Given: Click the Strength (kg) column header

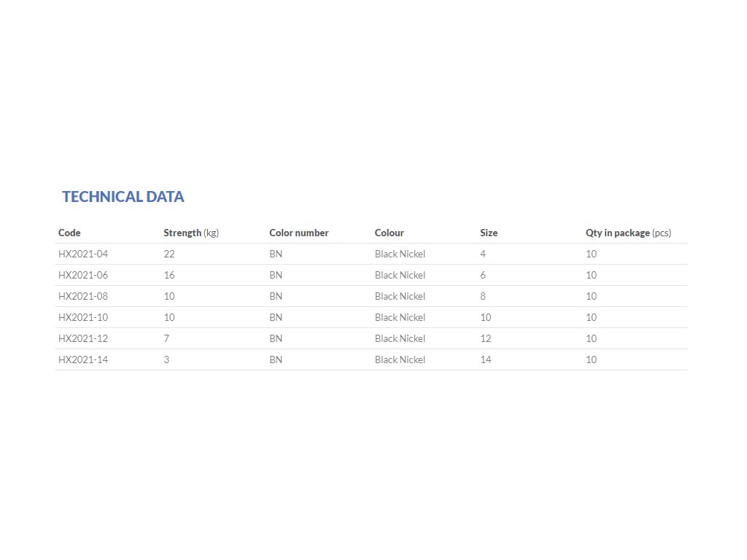Looking at the screenshot, I should [191, 233].
